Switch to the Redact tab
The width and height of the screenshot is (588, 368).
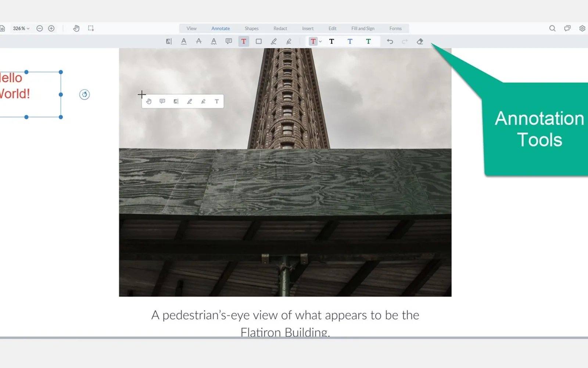pos(280,28)
